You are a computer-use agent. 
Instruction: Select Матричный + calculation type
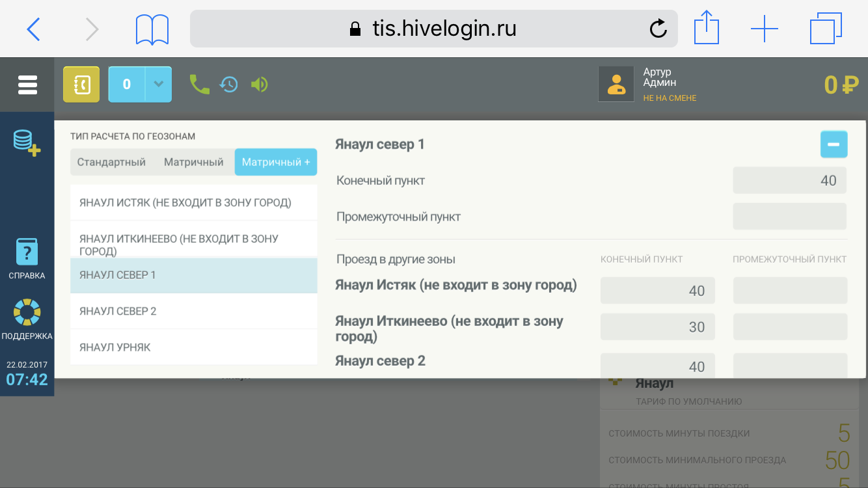point(276,162)
